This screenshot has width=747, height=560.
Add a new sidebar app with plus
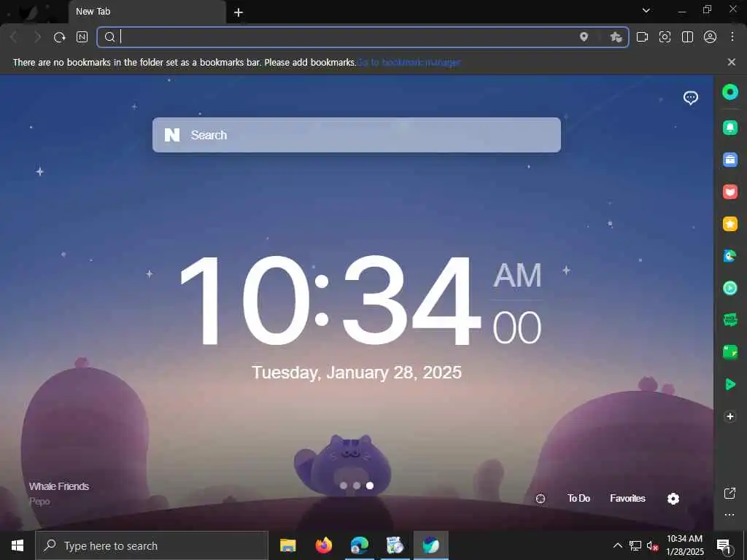[729, 416]
